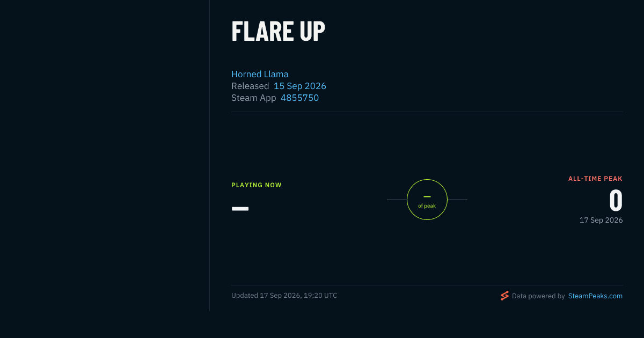Click the line left of peak circle

[x=397, y=200]
